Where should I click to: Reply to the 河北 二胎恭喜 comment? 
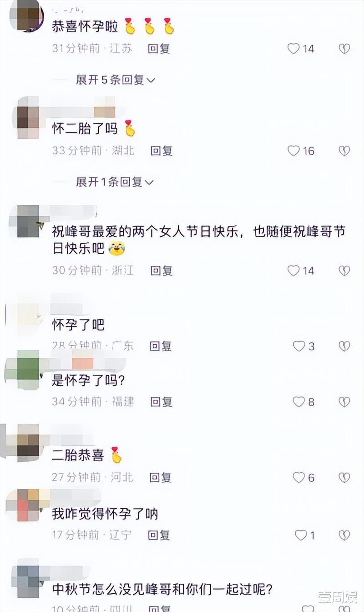click(x=160, y=477)
